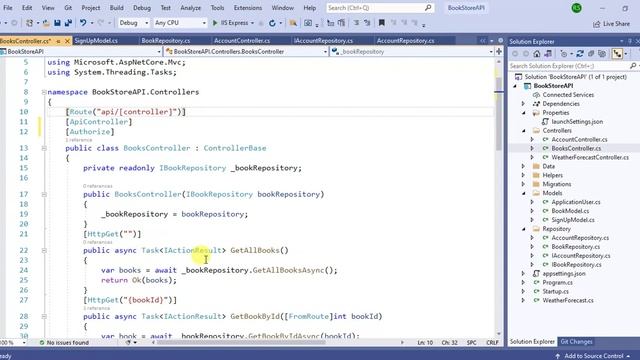Collapse the BooksController class at line 13

(x=44, y=148)
